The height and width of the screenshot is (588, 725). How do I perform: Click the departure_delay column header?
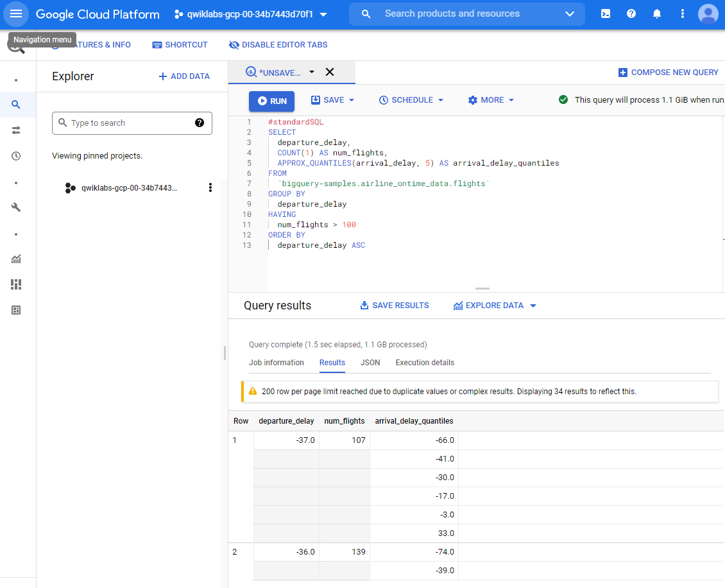coord(286,421)
